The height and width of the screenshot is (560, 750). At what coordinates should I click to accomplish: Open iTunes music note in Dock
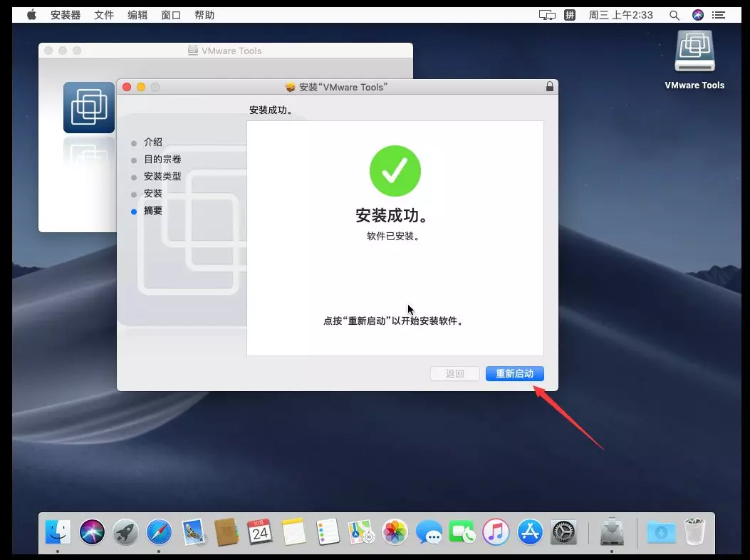click(496, 532)
